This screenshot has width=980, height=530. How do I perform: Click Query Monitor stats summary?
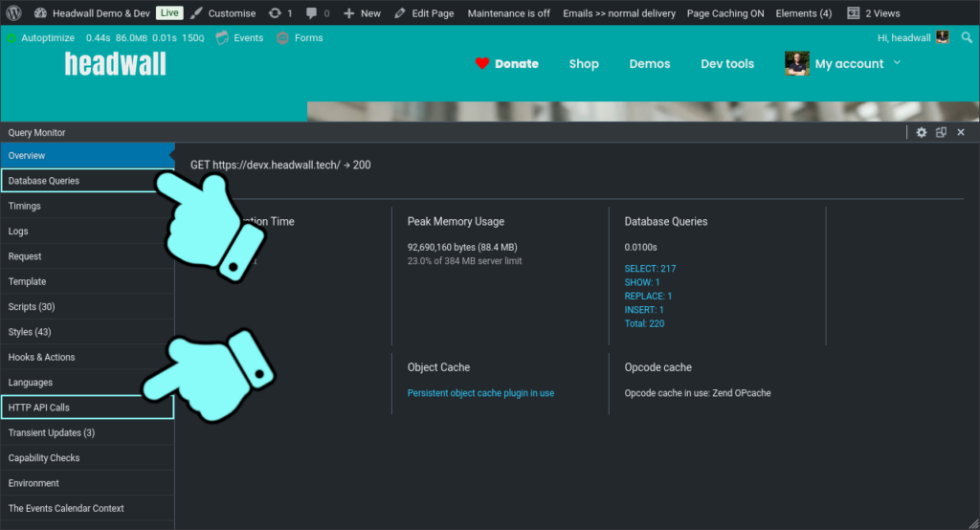pyautogui.click(x=145, y=38)
